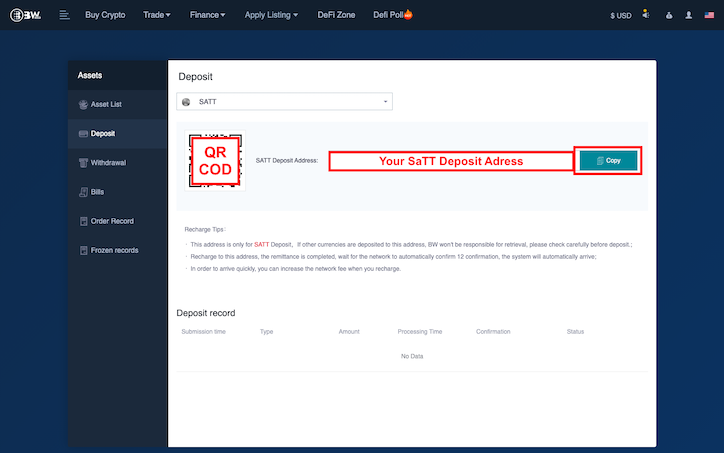This screenshot has height=453, width=724.
Task: Click the Deposit record heading
Action: pyautogui.click(x=206, y=313)
